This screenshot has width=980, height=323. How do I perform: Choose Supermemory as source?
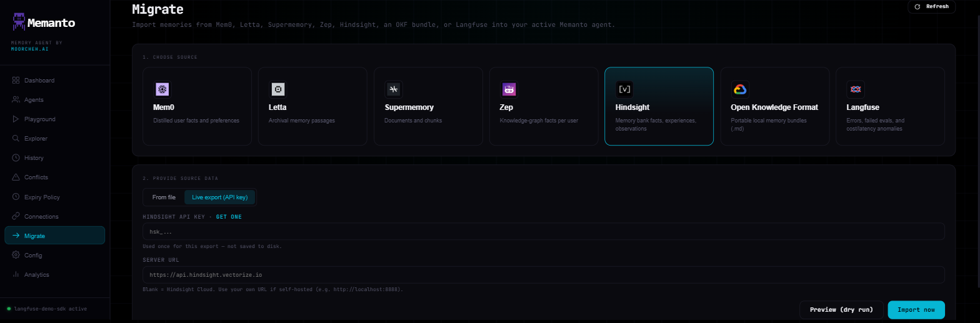pyautogui.click(x=428, y=106)
